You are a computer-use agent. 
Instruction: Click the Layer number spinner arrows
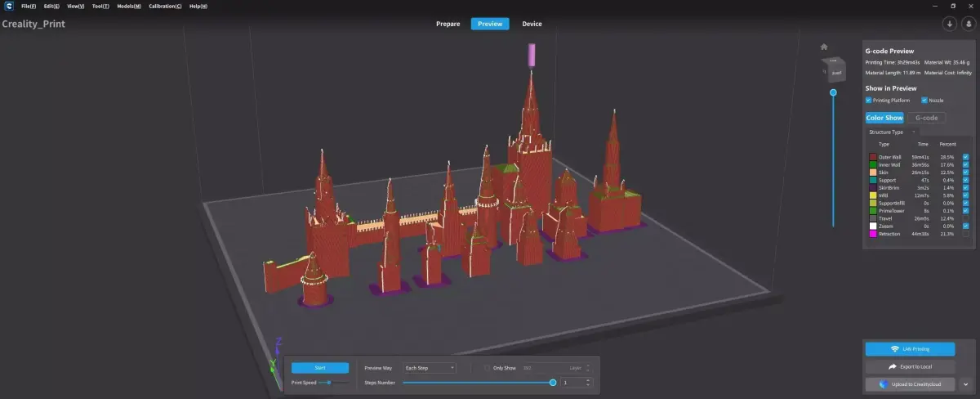[588, 368]
